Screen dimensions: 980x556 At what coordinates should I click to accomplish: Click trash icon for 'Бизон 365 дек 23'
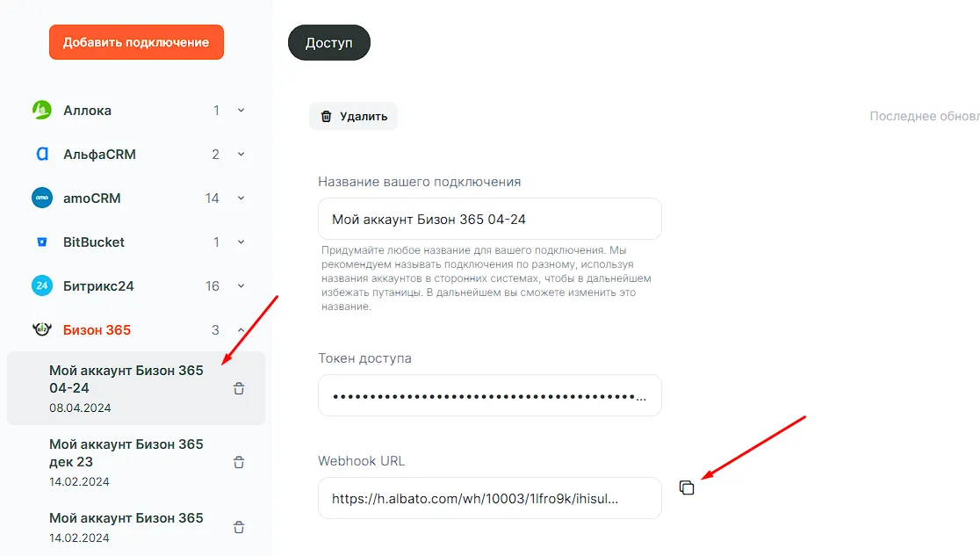tap(239, 463)
